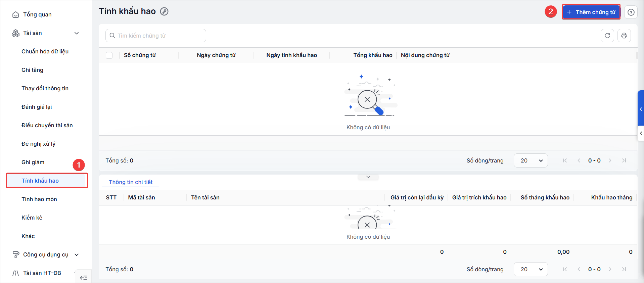Click the Số chứng từ column header
The height and width of the screenshot is (283, 644).
coord(140,55)
